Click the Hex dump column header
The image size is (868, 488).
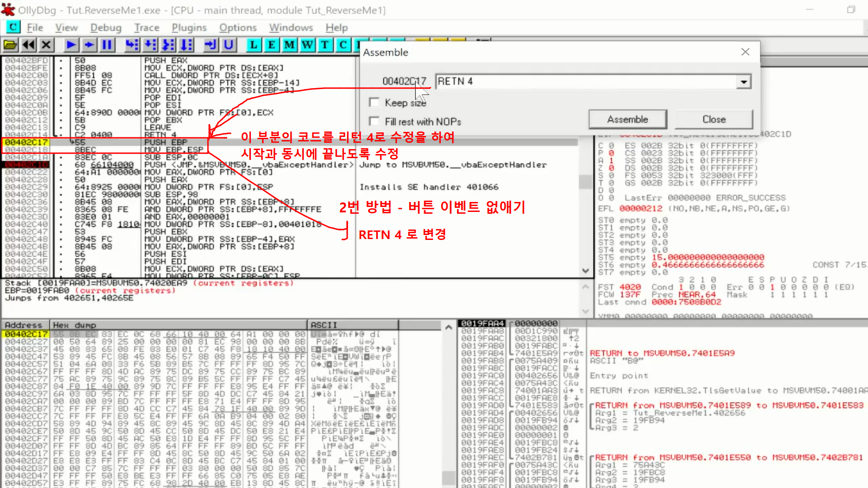click(179, 325)
